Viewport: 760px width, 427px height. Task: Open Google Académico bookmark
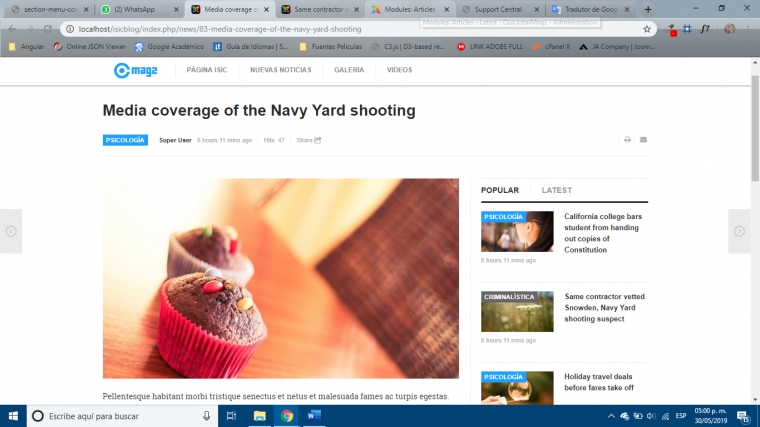(x=170, y=47)
